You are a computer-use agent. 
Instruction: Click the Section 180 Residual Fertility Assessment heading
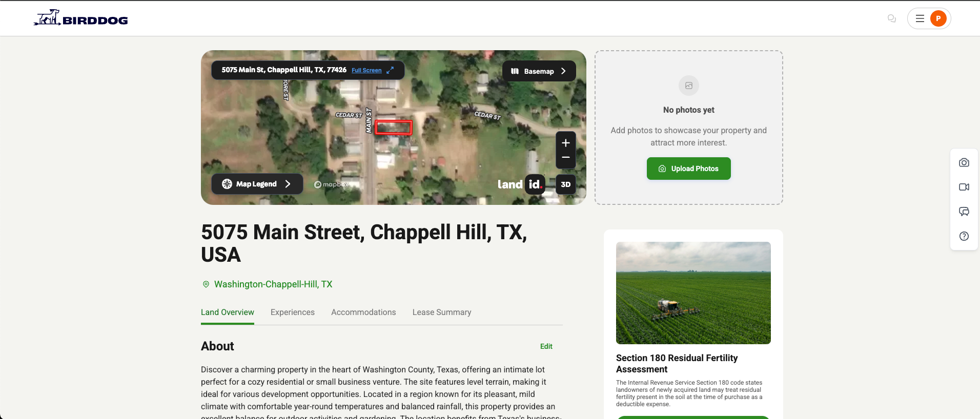coord(677,364)
